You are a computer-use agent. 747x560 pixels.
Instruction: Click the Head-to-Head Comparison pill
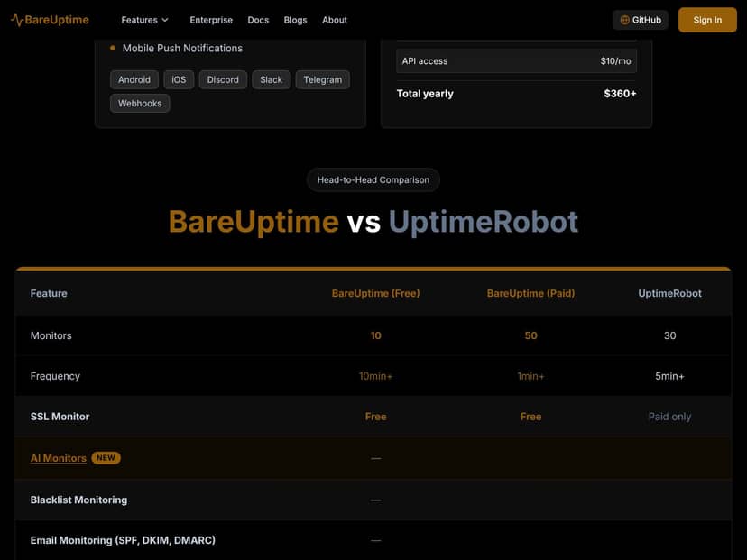[x=373, y=180]
